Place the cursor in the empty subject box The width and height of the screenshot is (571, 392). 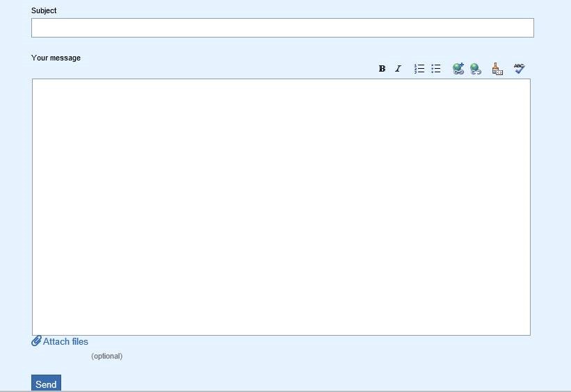pos(282,28)
